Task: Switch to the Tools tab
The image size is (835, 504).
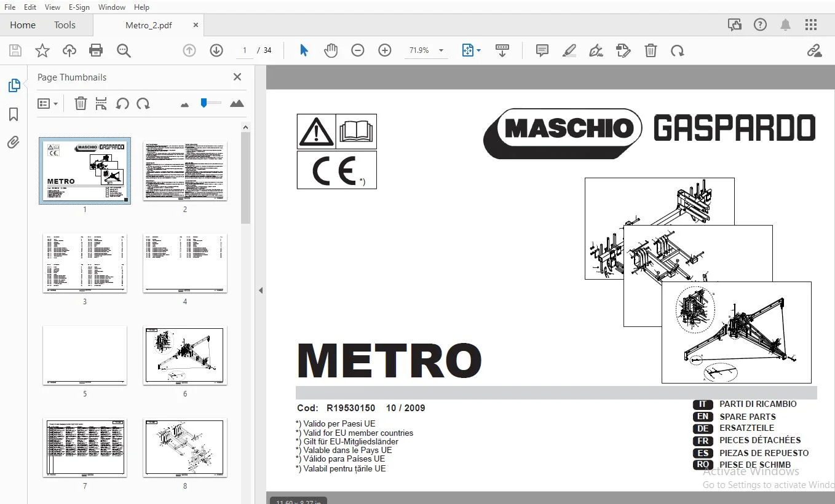Action: click(65, 25)
